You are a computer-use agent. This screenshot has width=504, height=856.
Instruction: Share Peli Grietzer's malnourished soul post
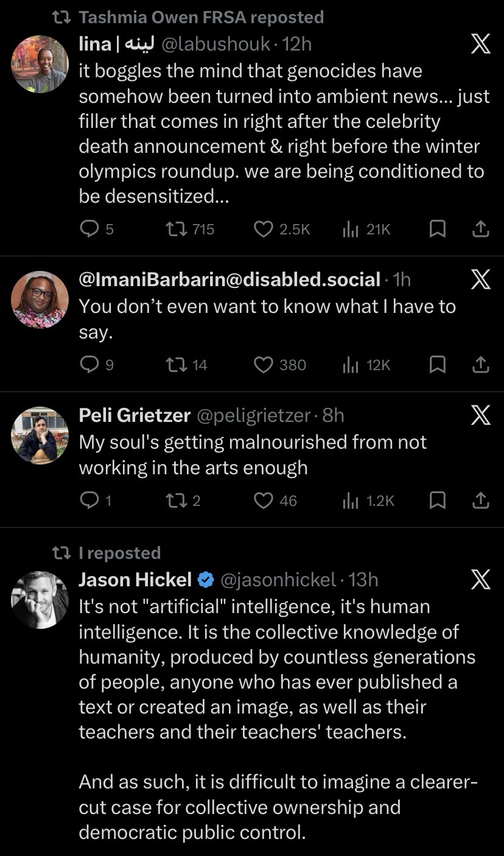pos(480,500)
